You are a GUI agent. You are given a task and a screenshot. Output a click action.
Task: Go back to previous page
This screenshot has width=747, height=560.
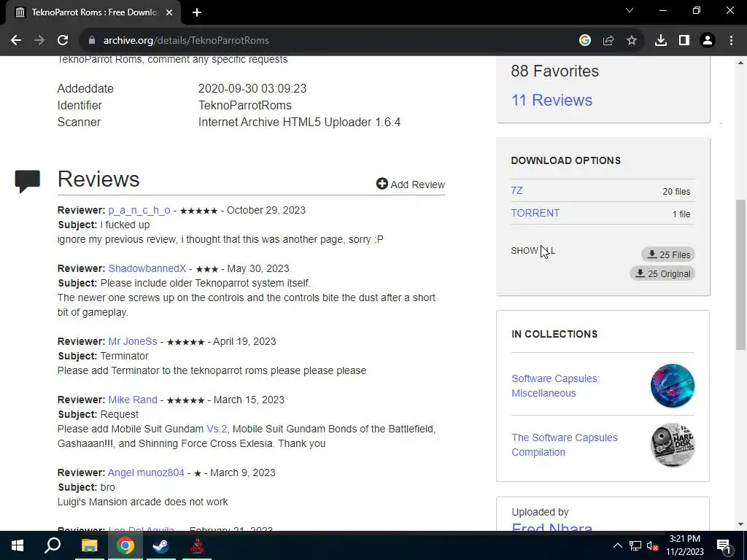[16, 41]
